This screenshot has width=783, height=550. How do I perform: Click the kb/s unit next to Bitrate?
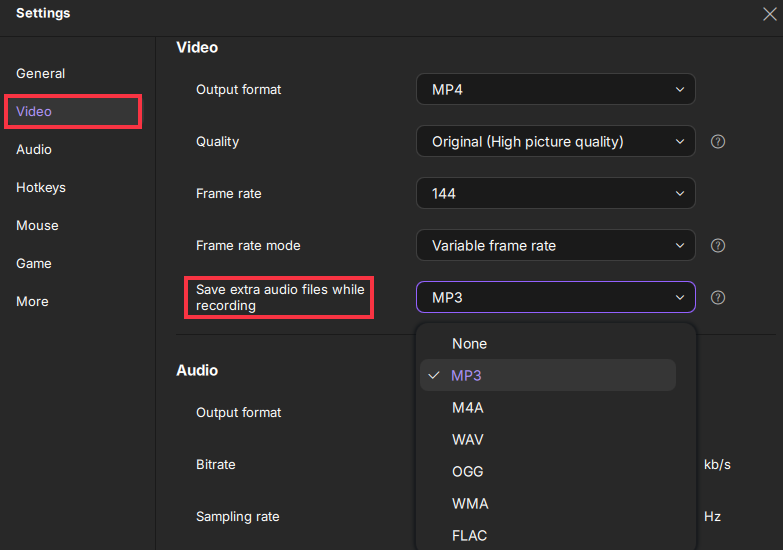pyautogui.click(x=717, y=465)
